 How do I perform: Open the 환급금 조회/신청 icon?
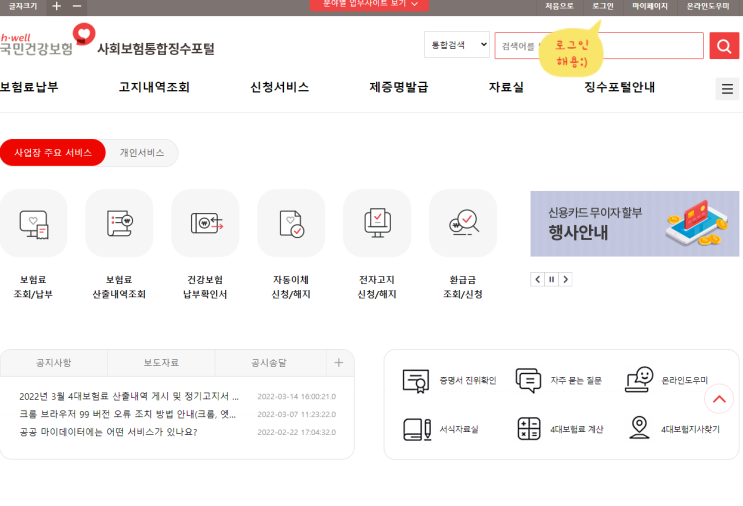click(x=463, y=223)
